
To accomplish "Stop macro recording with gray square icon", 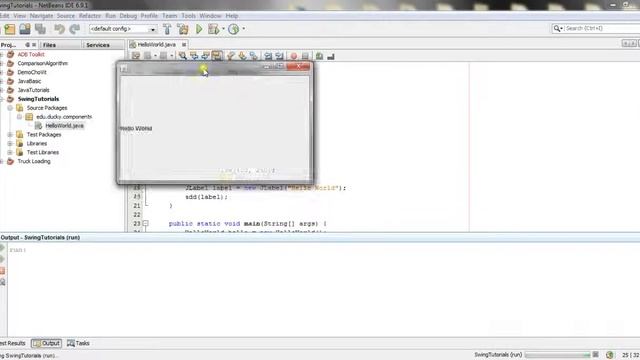I will coord(305,56).
